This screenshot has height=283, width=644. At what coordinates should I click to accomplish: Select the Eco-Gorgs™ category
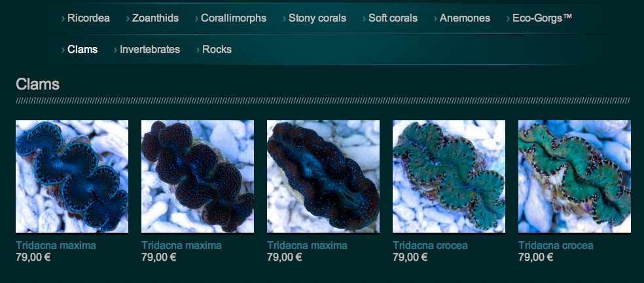point(542,18)
